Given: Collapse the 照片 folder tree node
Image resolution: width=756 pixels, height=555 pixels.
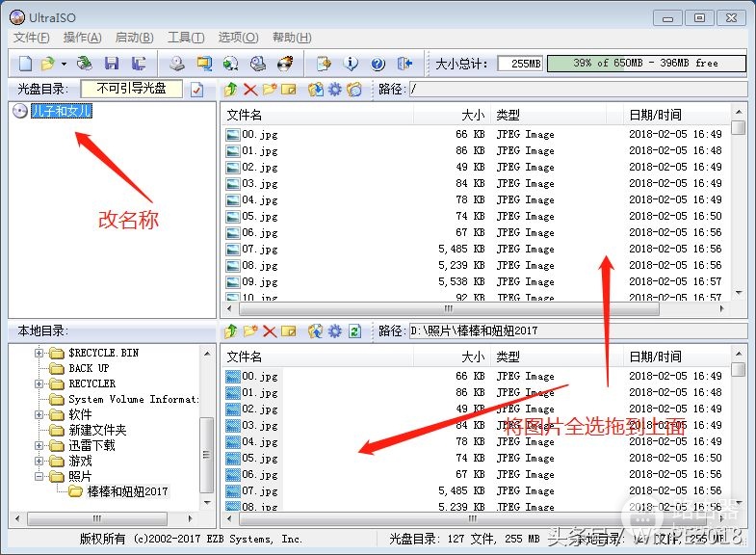Looking at the screenshot, I should (x=39, y=476).
